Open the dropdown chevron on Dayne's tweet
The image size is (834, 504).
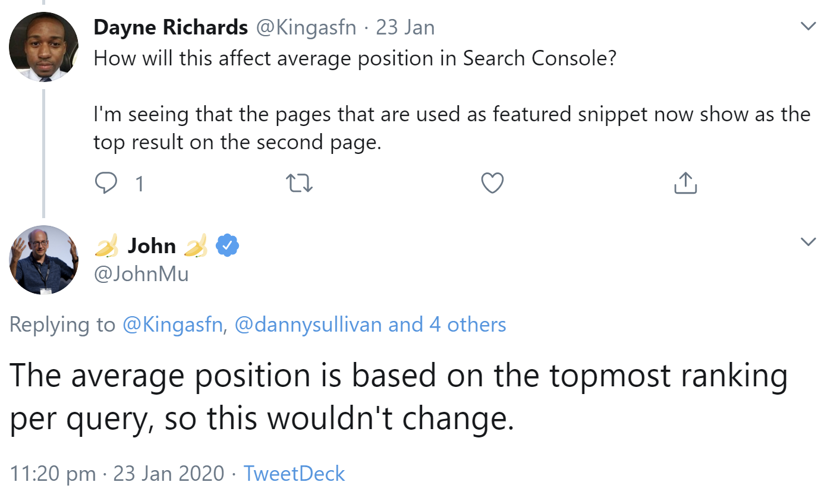pyautogui.click(x=807, y=26)
